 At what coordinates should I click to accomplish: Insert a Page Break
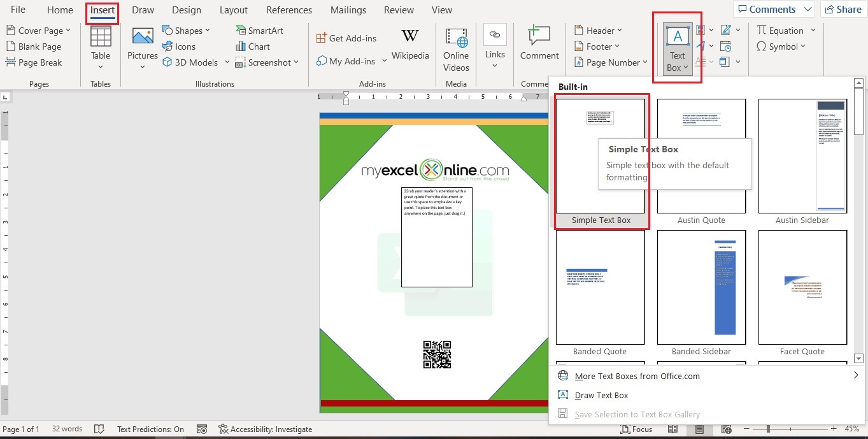(x=34, y=62)
